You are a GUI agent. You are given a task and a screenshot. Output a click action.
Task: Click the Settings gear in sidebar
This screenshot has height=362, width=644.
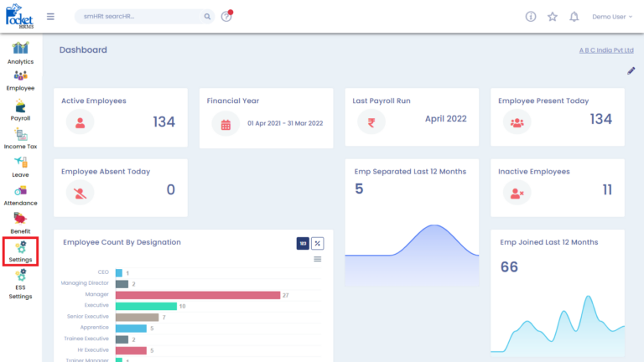point(20,250)
